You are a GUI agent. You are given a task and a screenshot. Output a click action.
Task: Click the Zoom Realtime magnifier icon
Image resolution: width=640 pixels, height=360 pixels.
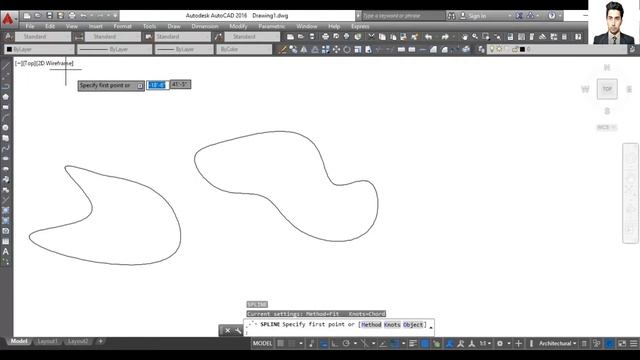click(475, 37)
